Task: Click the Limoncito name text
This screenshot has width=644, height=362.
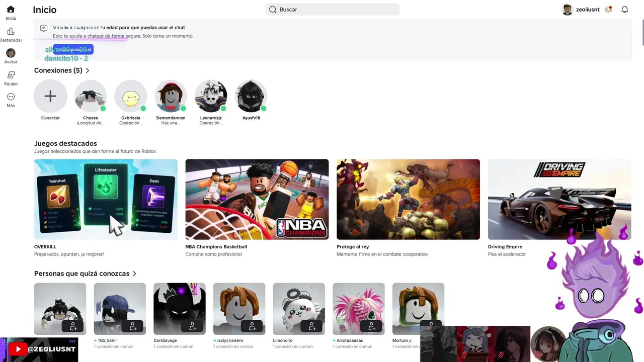Action: click(x=283, y=340)
